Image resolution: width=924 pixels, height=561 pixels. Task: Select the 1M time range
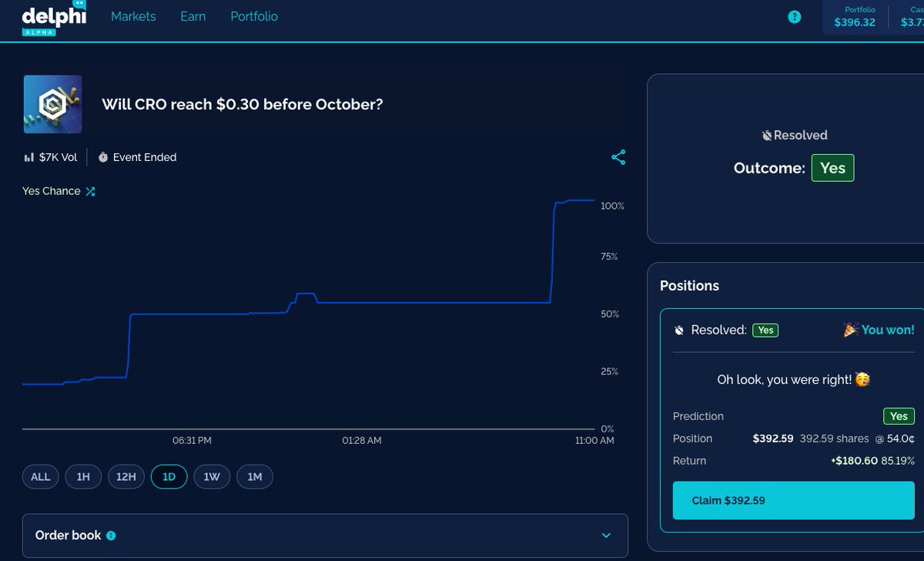(x=255, y=477)
